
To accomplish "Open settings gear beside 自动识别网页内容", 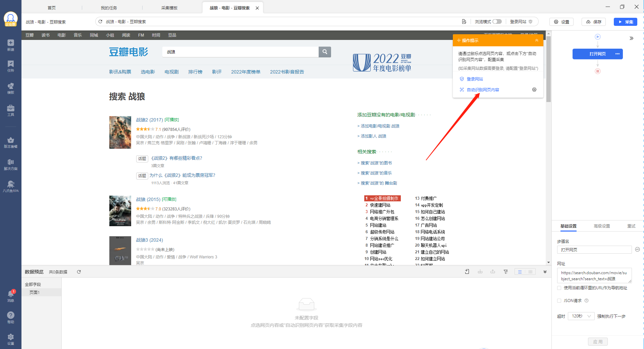I will tap(534, 90).
